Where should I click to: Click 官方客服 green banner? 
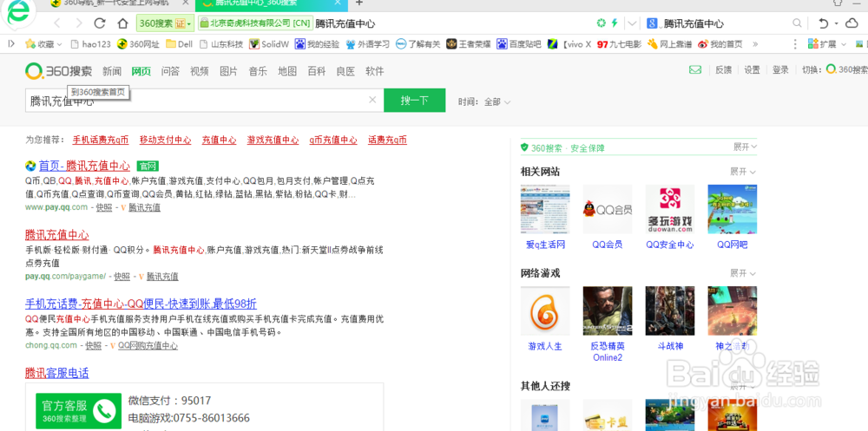point(79,410)
